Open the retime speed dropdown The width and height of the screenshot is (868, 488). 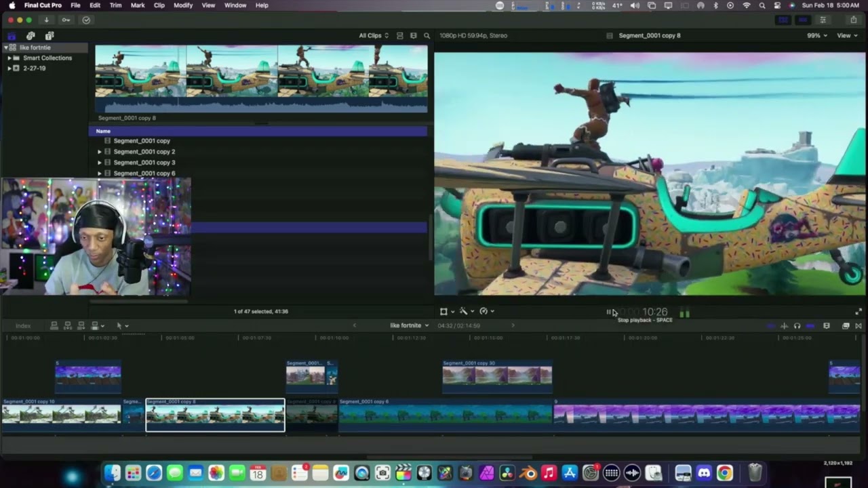(486, 312)
